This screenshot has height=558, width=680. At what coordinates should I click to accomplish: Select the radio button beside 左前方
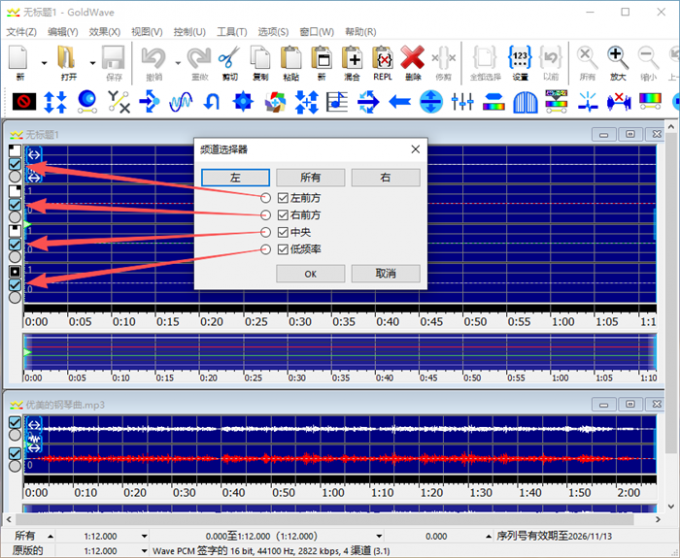(x=265, y=198)
